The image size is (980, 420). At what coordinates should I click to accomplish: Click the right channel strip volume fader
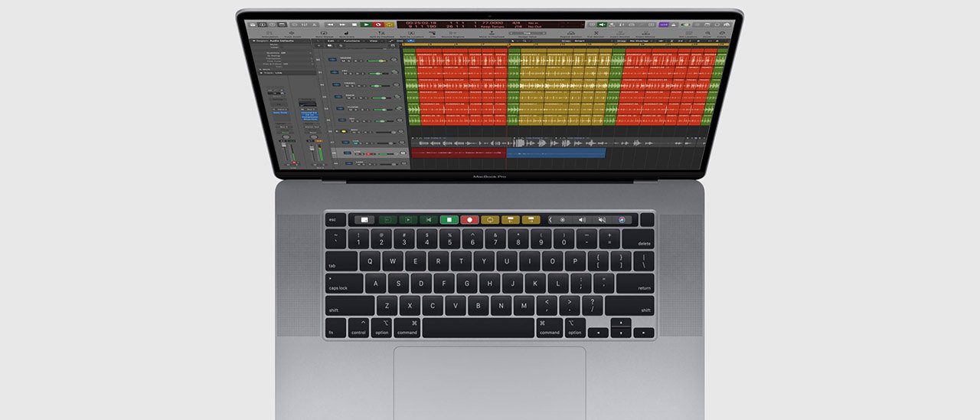tap(312, 148)
